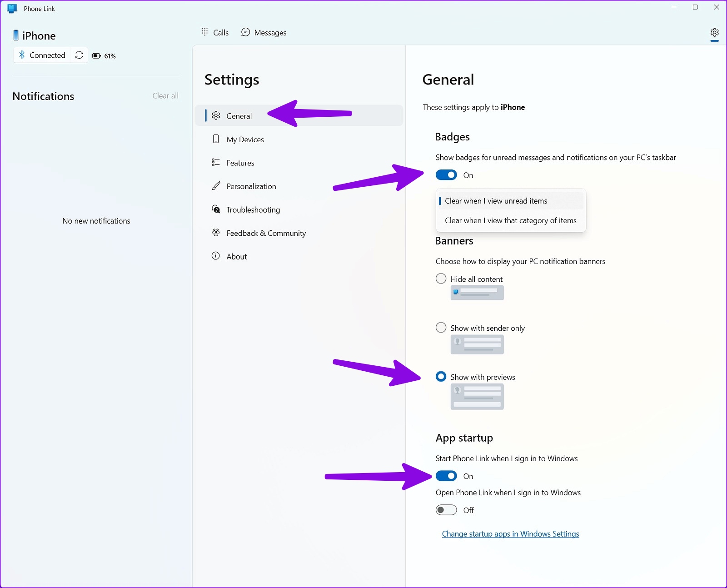Maximize the Phone Link window
This screenshot has width=727, height=588.
click(695, 7)
